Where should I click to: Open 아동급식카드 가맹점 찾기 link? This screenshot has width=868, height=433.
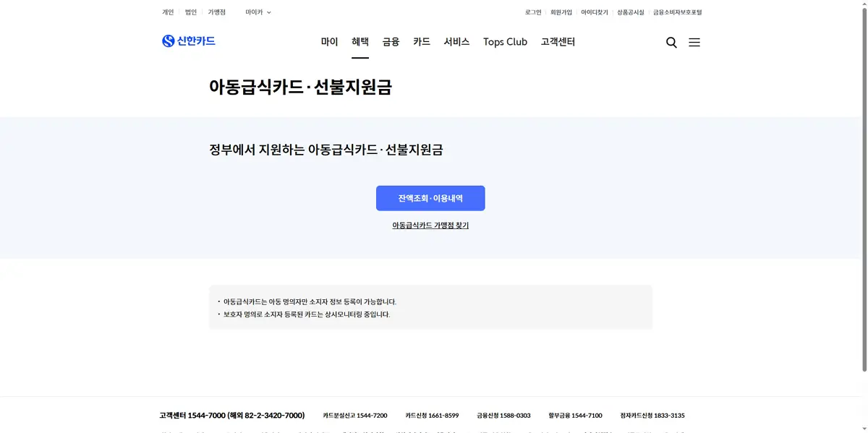pyautogui.click(x=430, y=226)
